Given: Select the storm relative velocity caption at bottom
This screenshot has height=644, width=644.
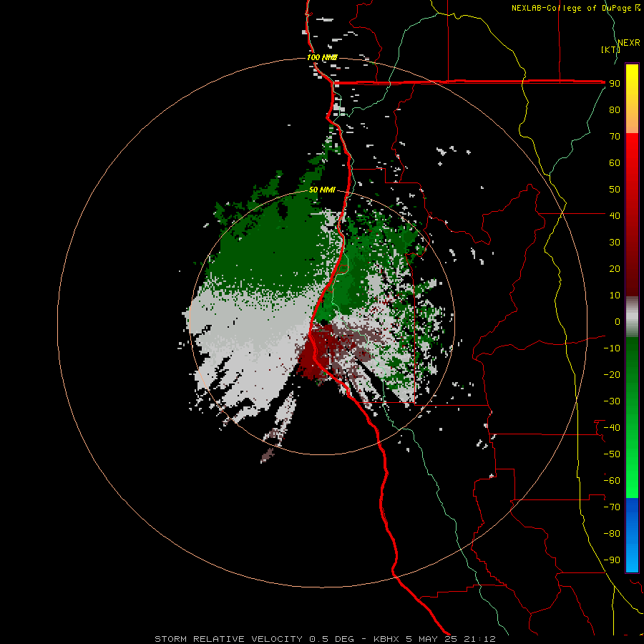Looking at the screenshot, I should tap(325, 639).
